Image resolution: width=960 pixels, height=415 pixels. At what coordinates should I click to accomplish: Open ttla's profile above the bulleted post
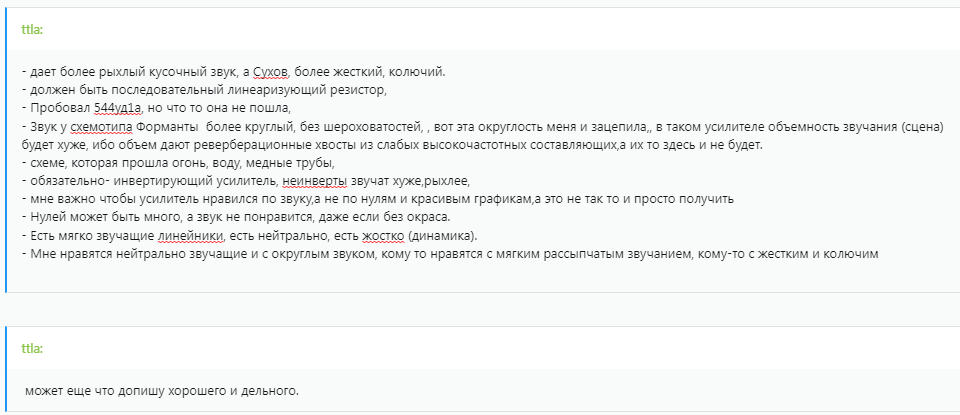[x=31, y=28]
